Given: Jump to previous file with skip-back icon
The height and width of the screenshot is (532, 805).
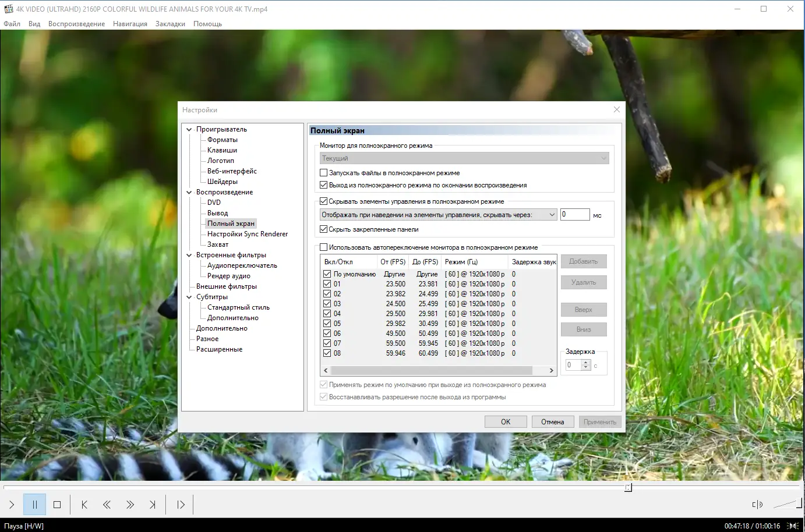Looking at the screenshot, I should coord(84,505).
